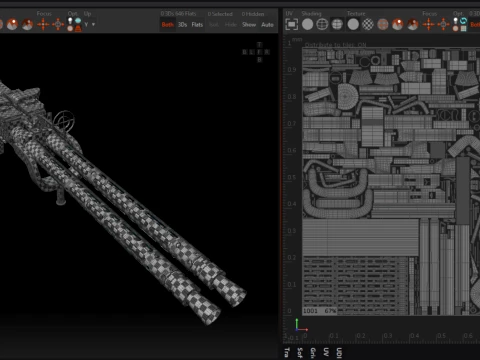Select orange landscape image texture in UV toolbar
The width and height of the screenshot is (480, 360).
[x=397, y=24]
